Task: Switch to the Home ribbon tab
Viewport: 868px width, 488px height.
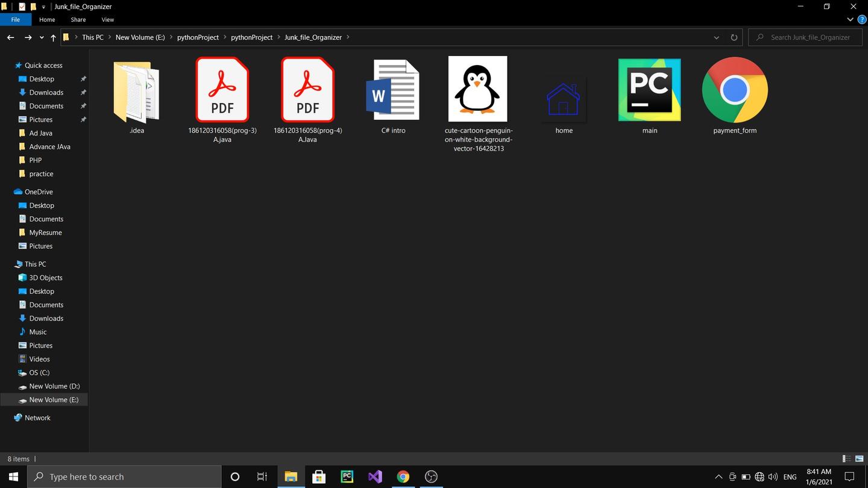Action: coord(47,19)
